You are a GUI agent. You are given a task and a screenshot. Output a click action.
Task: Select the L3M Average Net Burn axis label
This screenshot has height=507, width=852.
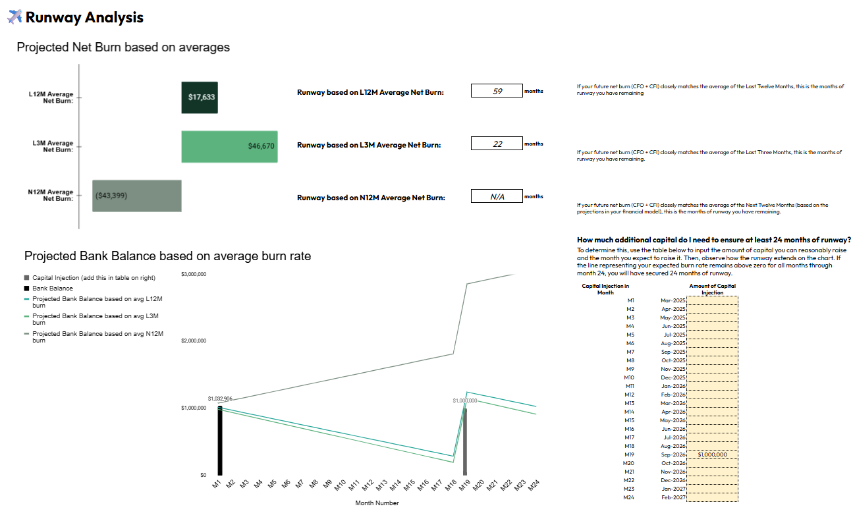point(52,146)
